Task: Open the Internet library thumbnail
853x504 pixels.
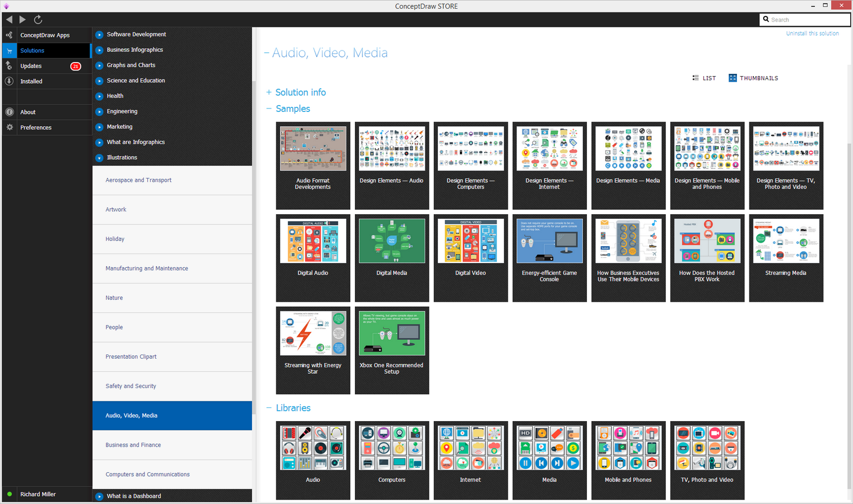Action: pos(470,460)
